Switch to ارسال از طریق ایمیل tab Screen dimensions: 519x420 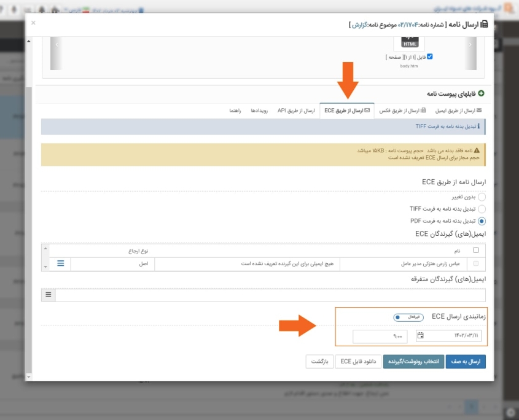[x=458, y=111]
